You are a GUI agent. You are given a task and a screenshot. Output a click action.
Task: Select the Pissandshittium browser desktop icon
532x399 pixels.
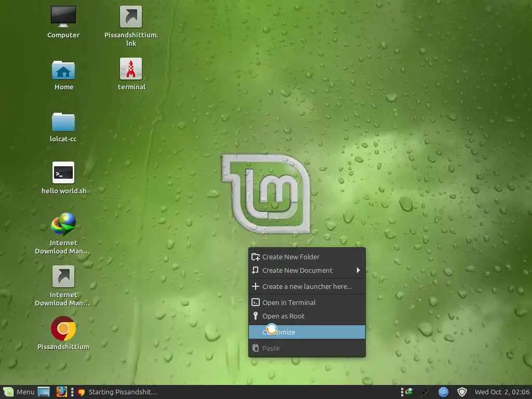[x=63, y=328]
